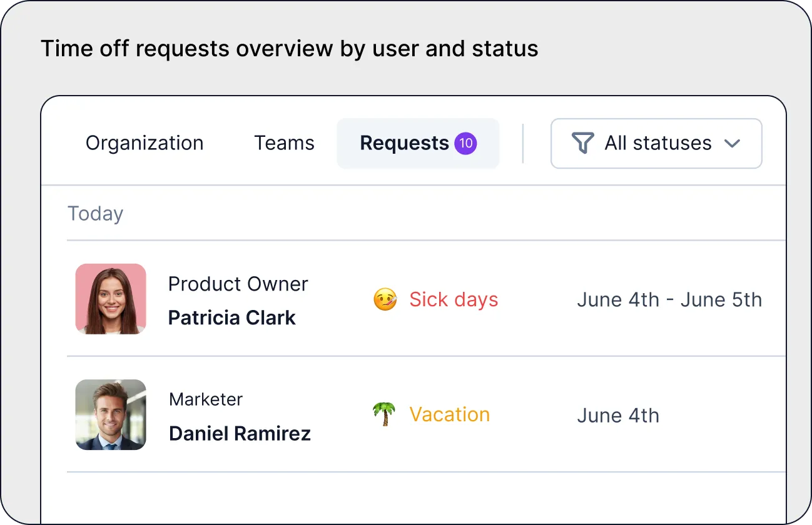Click the 'June 4th' date on Daniel's row

click(618, 415)
